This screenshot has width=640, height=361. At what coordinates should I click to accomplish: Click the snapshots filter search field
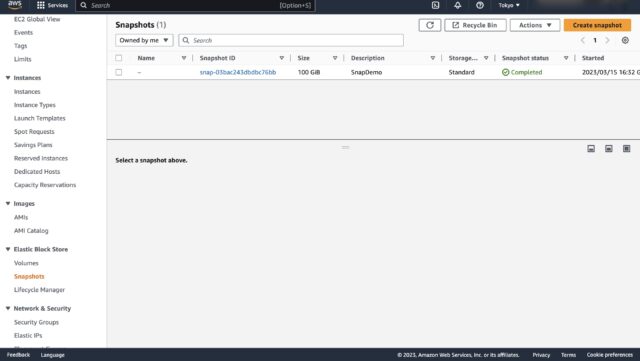pos(291,40)
